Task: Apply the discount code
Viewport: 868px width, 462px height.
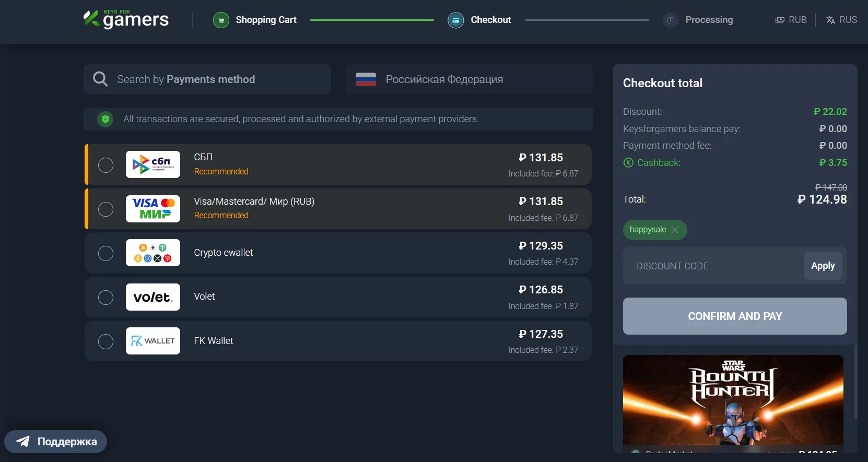Action: [x=823, y=266]
